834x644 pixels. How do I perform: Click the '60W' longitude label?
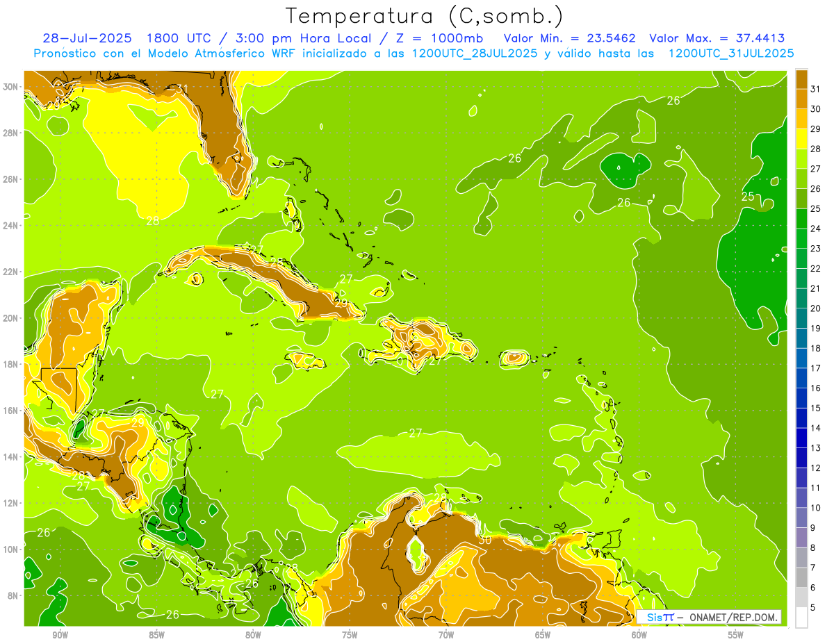coord(639,635)
